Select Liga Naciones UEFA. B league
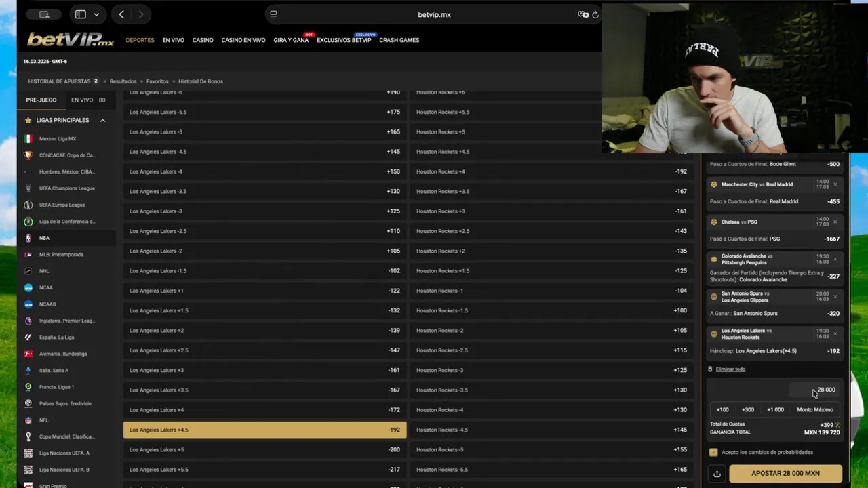 (x=64, y=470)
